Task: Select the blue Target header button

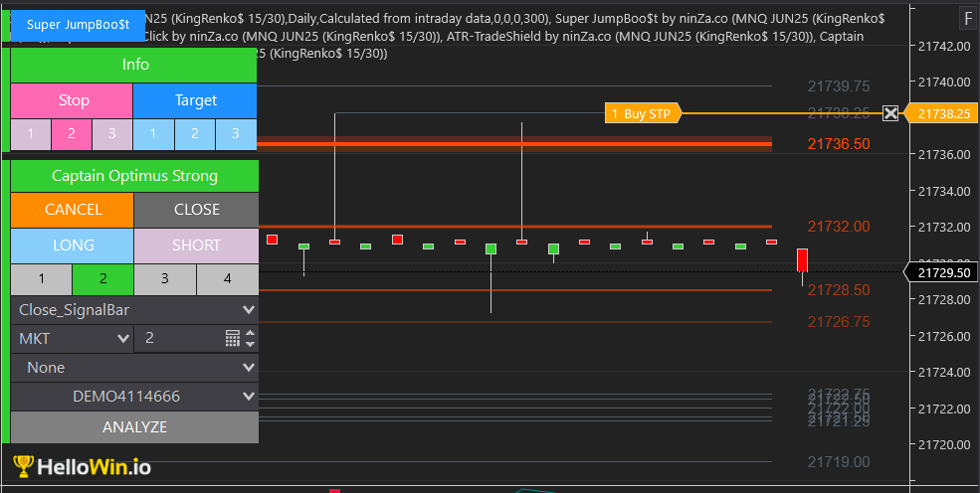Action: click(195, 100)
